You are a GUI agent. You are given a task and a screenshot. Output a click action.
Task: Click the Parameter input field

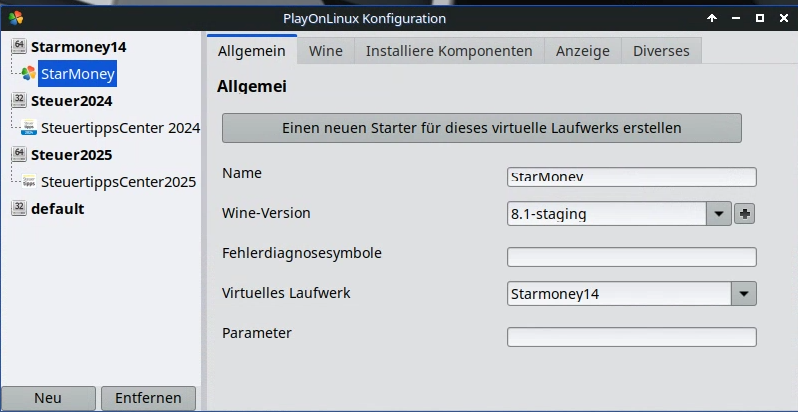[632, 337]
